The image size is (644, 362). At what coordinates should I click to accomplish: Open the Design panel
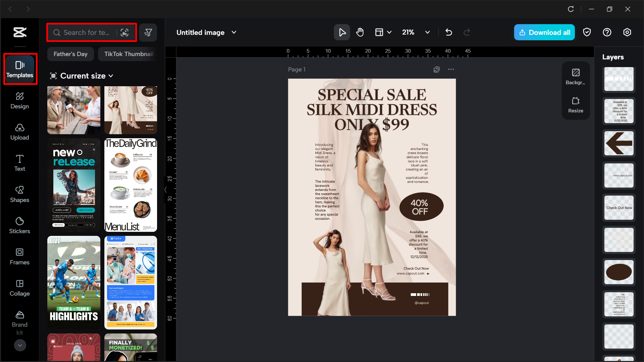click(20, 101)
